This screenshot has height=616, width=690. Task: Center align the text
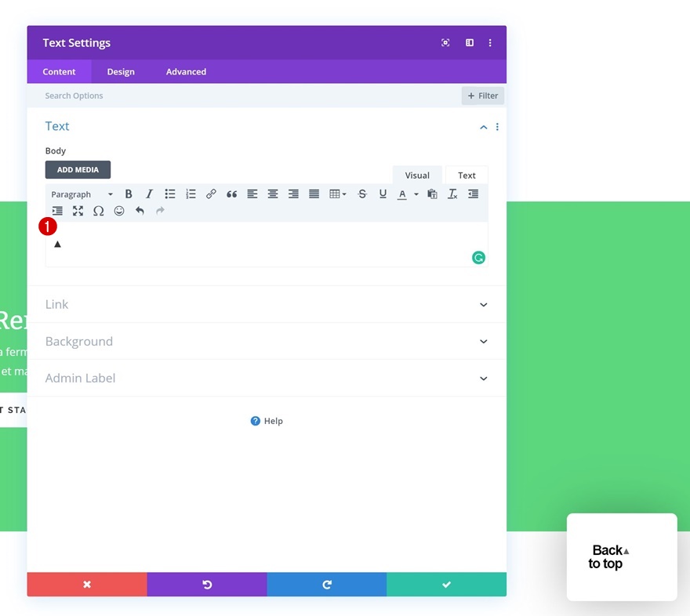click(x=273, y=194)
